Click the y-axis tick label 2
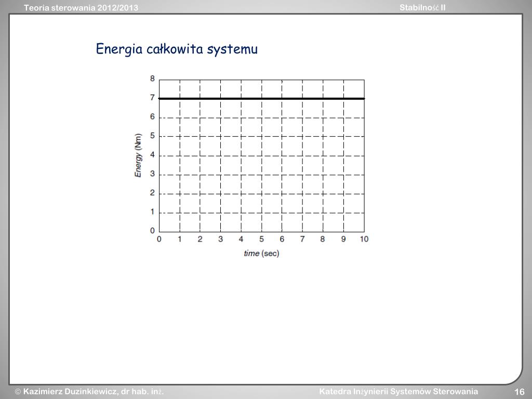 click(152, 193)
